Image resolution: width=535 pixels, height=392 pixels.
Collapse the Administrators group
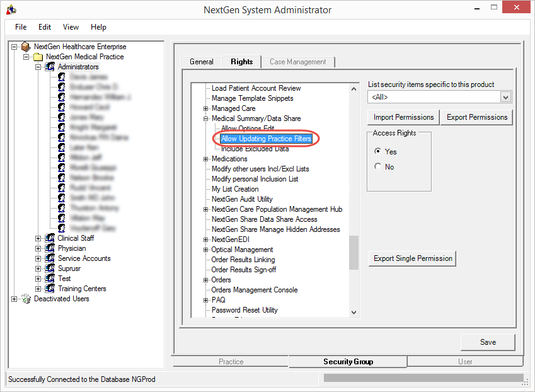[x=38, y=67]
